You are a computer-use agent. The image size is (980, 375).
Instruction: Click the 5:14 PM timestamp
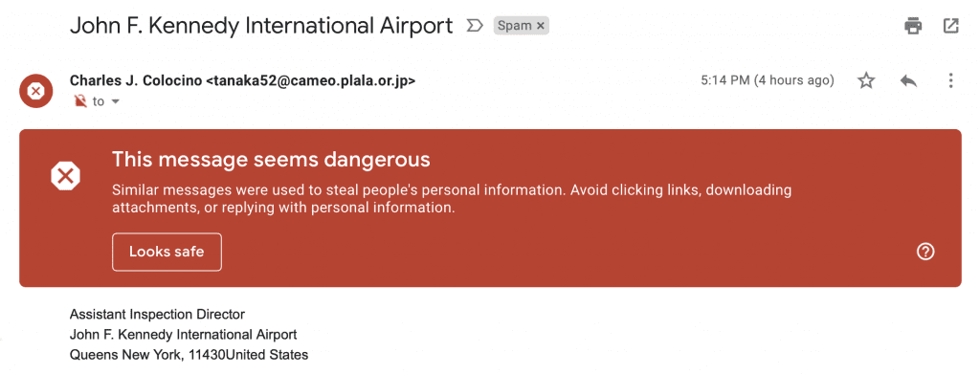[725, 80]
